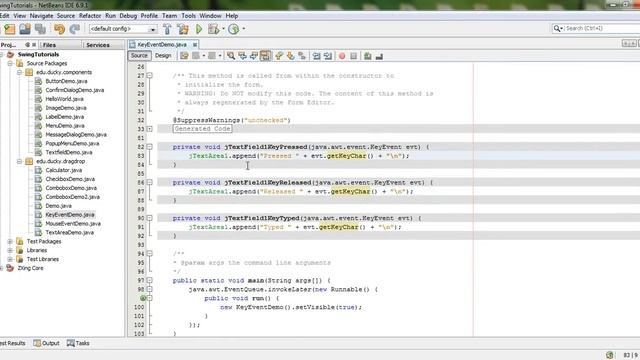Open the Window menu
Screen dimensions: 640x360
coord(210,16)
